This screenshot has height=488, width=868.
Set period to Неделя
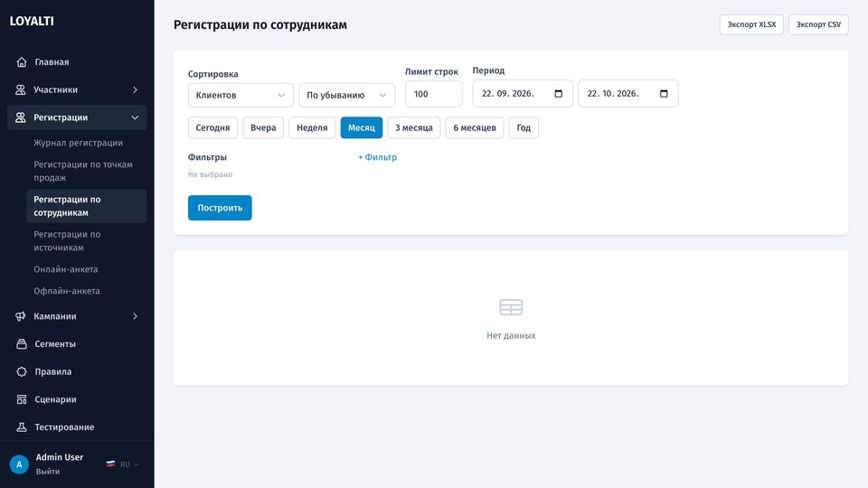(312, 127)
